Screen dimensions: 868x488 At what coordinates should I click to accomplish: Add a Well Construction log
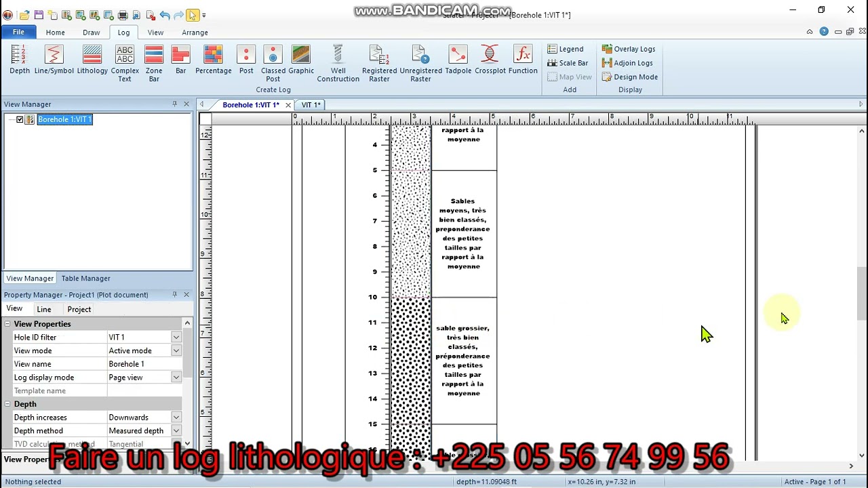(x=338, y=64)
